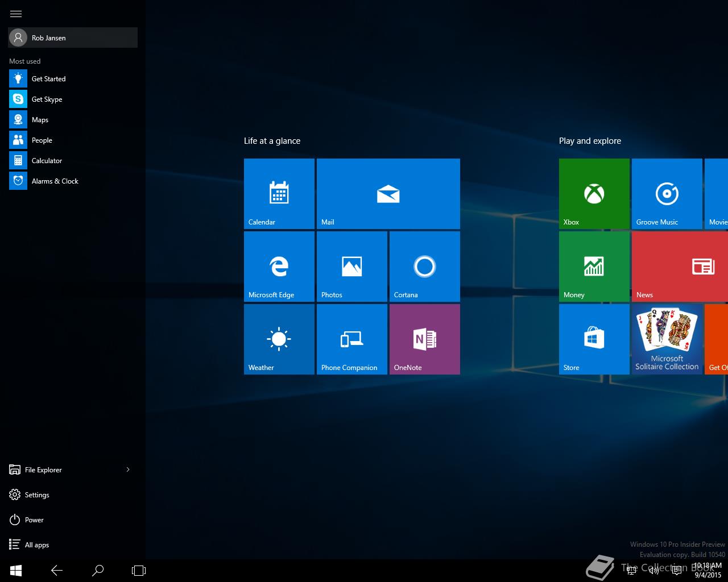This screenshot has width=728, height=582.
Task: Open Rob Jansen user account menu
Action: 73,38
